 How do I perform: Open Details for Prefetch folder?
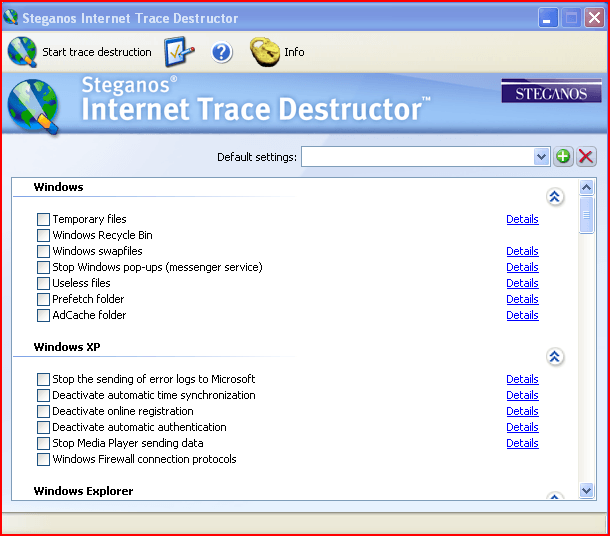point(522,299)
